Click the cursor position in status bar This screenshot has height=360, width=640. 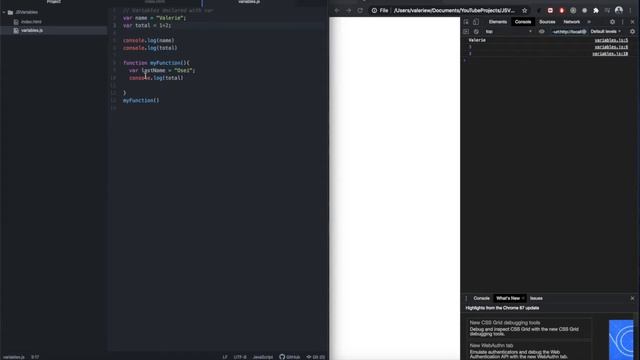[x=35, y=357]
